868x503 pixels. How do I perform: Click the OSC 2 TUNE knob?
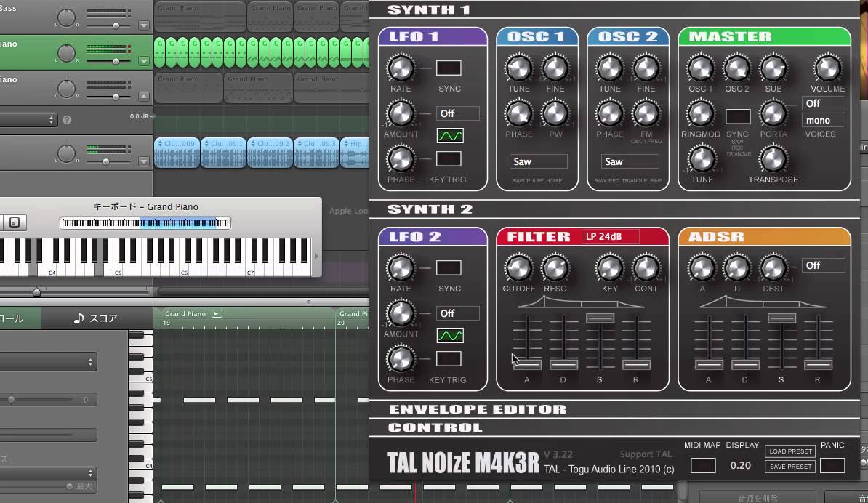(x=609, y=68)
